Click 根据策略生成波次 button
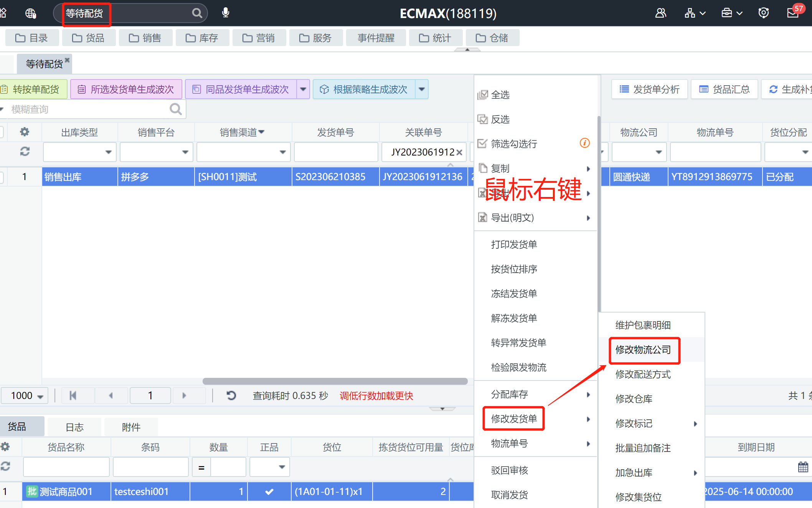 click(364, 89)
